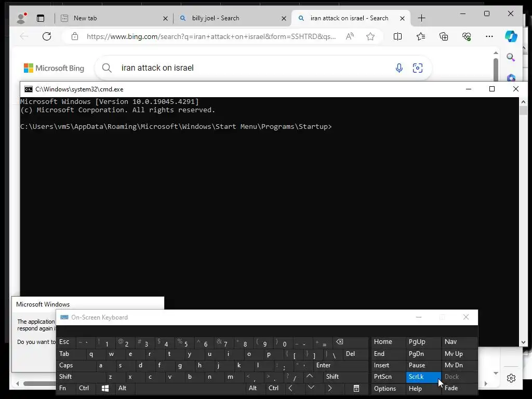532x399 pixels.
Task: Toggle the ScrLk key
Action: point(423,377)
